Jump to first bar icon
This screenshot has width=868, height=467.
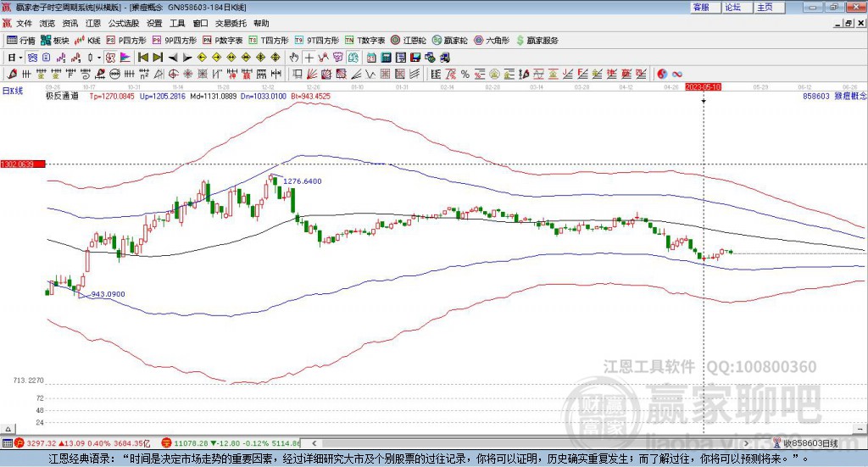(x=142, y=58)
